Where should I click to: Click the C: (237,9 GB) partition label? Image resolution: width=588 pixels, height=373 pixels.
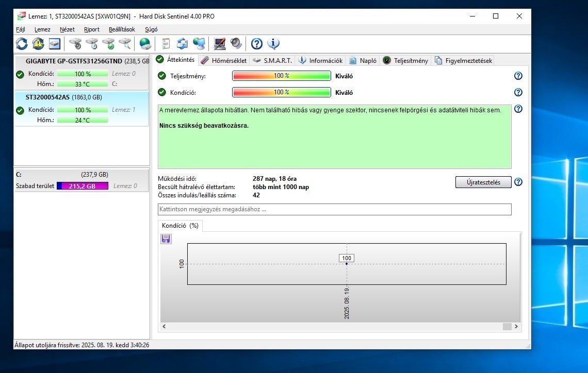(62, 175)
